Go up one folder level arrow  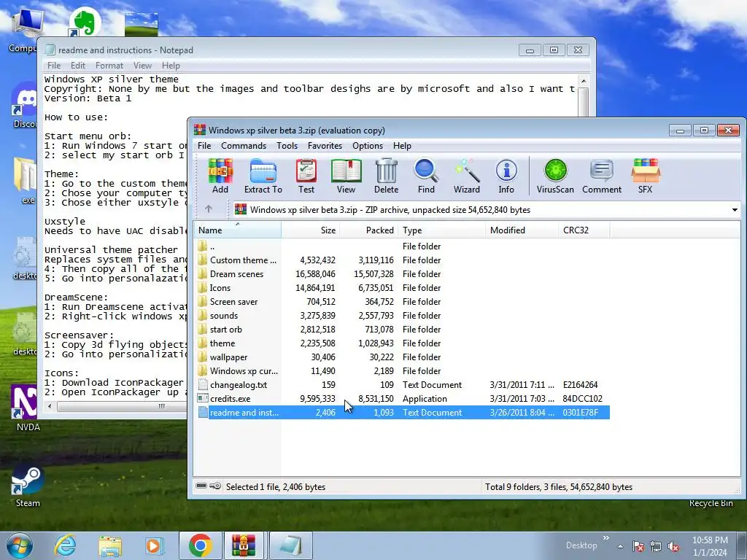[209, 209]
